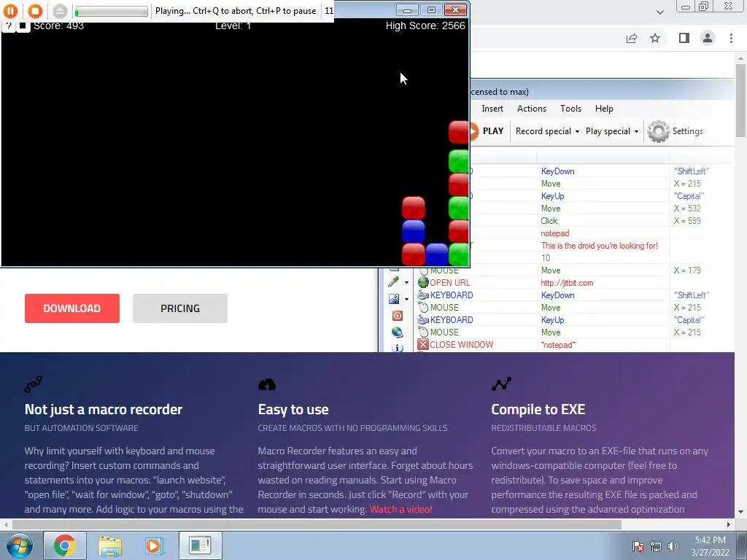This screenshot has width=747, height=560.
Task: Select the OPEN URL action row
Action: [x=574, y=283]
